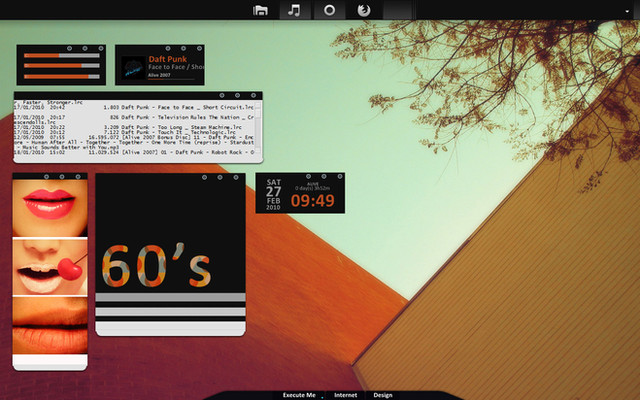Viewport: 640px width, 400px height.
Task: Click the Daft Punk track title
Action: click(168, 59)
